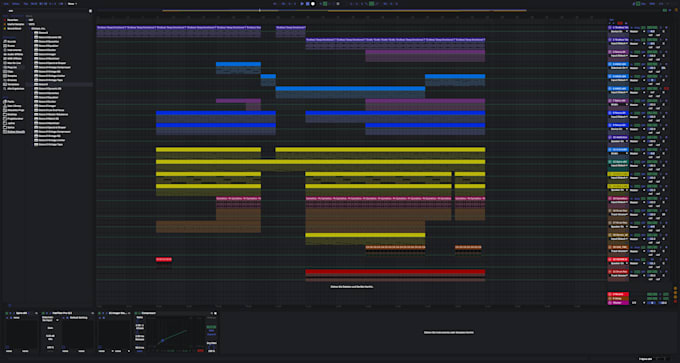Select the Master track header
Image resolution: width=680 pixels, height=363 pixels.
coord(618,303)
